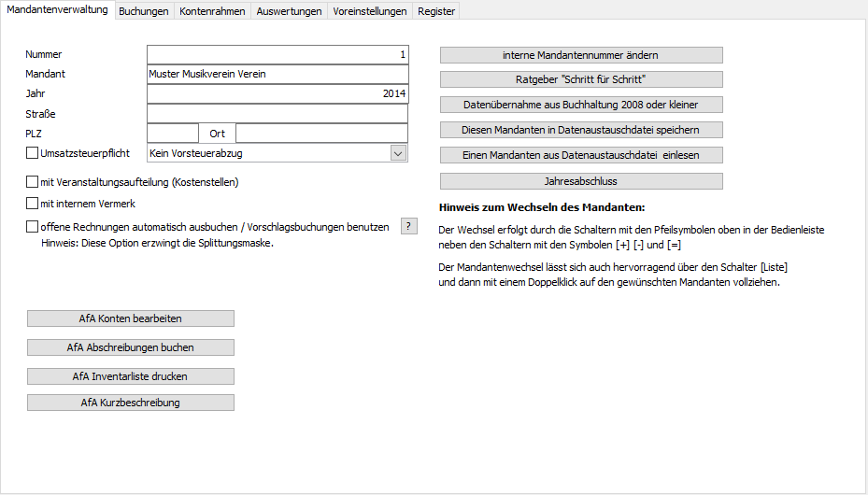Print the AfA Inventarliste
Viewport: 868px width, 495px height.
(131, 376)
